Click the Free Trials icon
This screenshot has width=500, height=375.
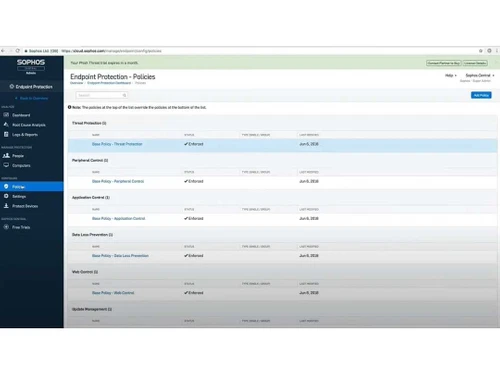pos(6,227)
